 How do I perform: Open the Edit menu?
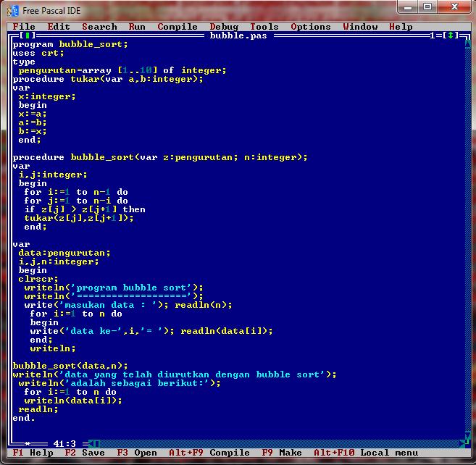pyautogui.click(x=59, y=27)
